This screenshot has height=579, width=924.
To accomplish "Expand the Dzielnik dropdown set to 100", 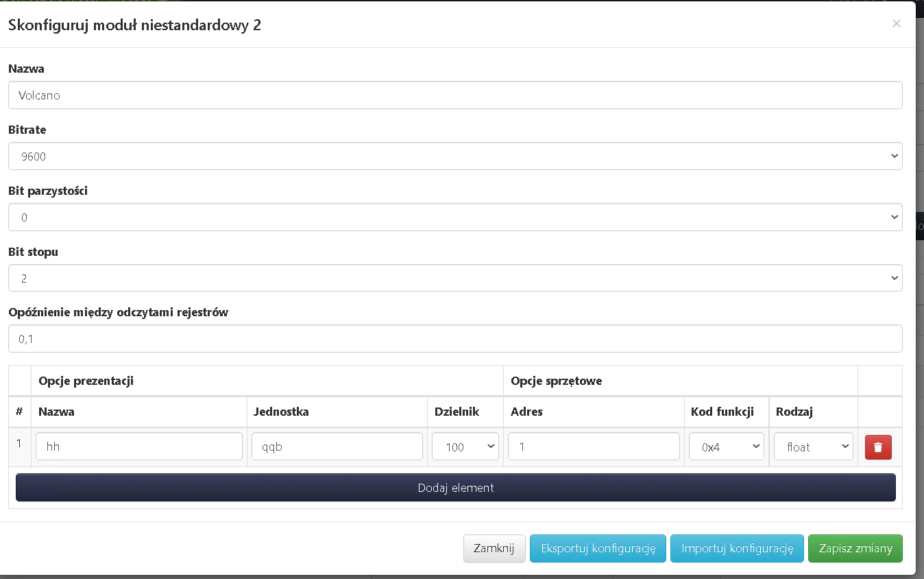I will (x=465, y=447).
